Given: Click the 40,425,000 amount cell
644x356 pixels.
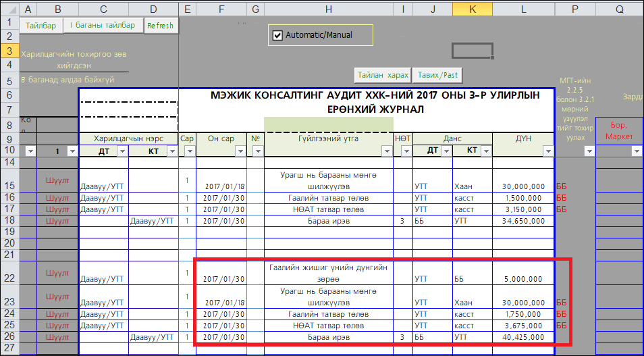Looking at the screenshot, I should pos(523,337).
